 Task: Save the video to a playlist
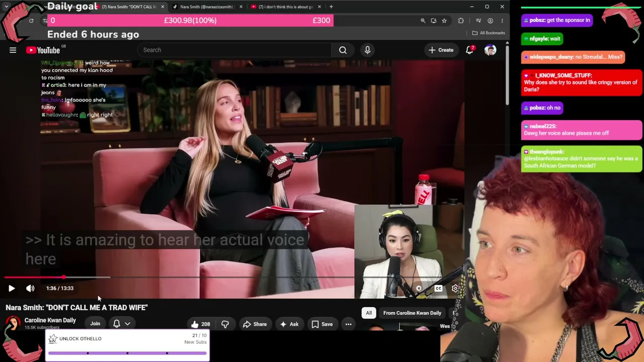click(322, 324)
